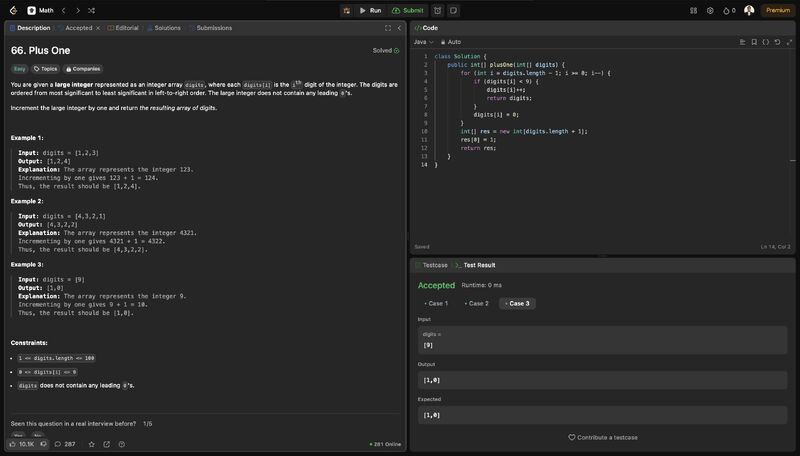The width and height of the screenshot is (800, 456).
Task: Open the help question mark icon
Action: [x=121, y=444]
